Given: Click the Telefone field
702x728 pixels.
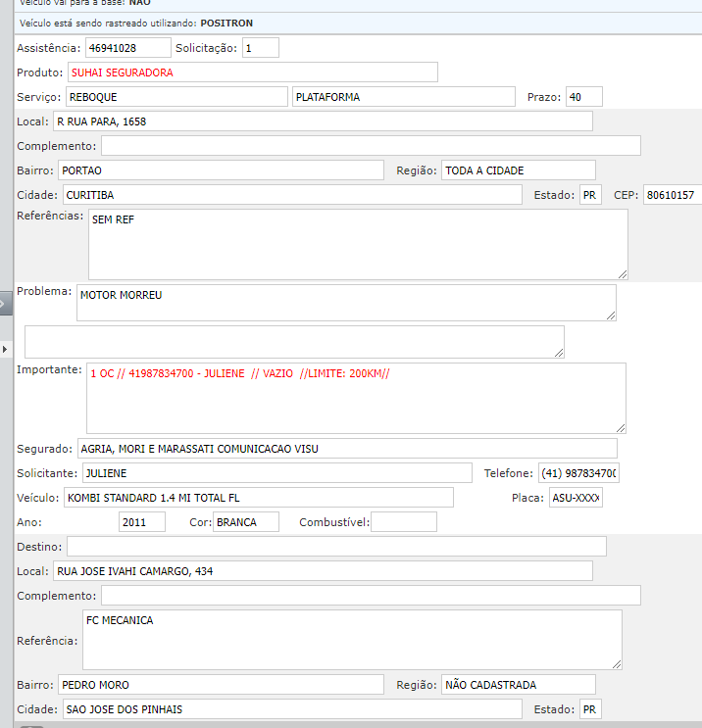Looking at the screenshot, I should (x=578, y=473).
